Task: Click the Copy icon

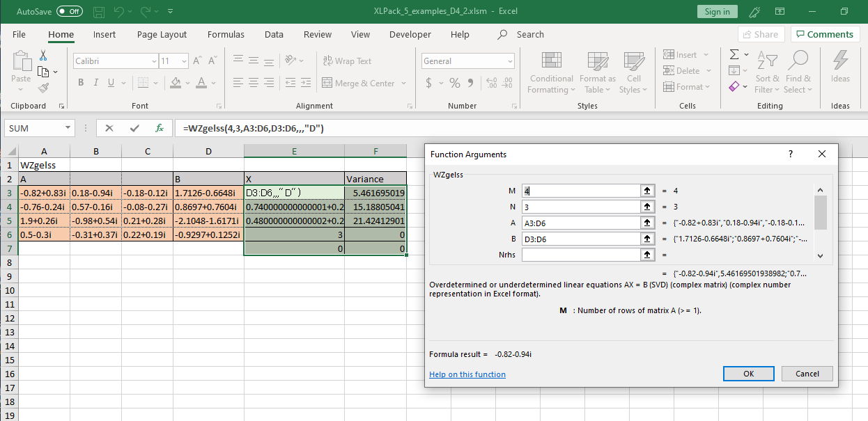Action: click(43, 72)
